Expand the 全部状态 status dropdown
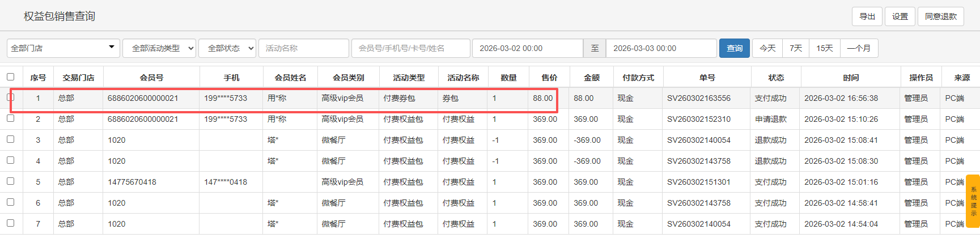Viewport: 980px width, 238px height. pyautogui.click(x=227, y=48)
